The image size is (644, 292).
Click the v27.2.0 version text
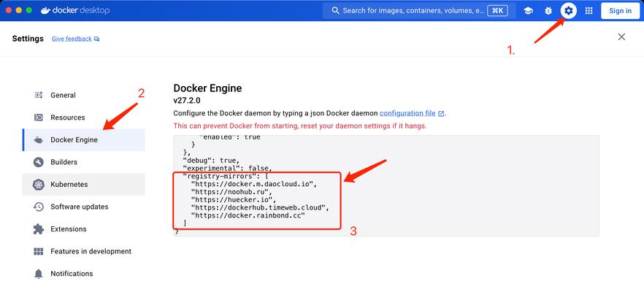point(187,100)
